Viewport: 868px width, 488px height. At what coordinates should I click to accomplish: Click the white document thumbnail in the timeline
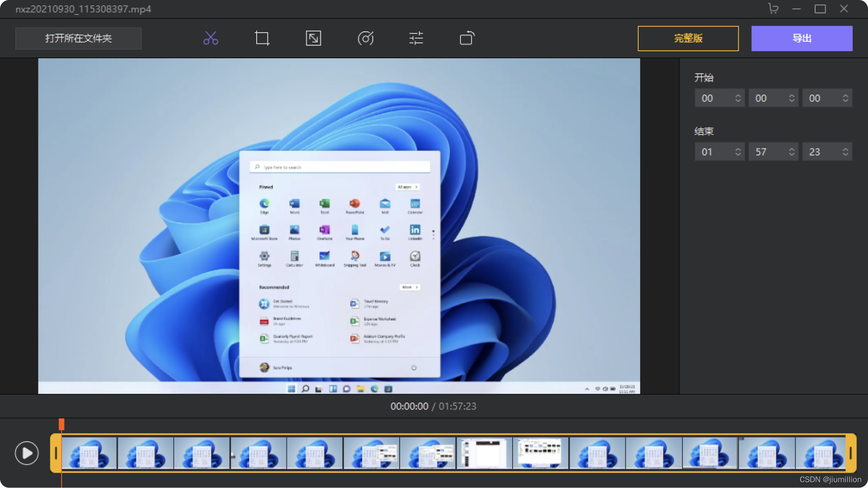tap(484, 453)
